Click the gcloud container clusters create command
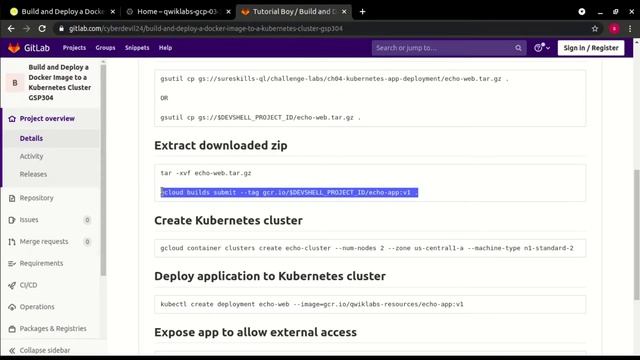 click(x=367, y=248)
